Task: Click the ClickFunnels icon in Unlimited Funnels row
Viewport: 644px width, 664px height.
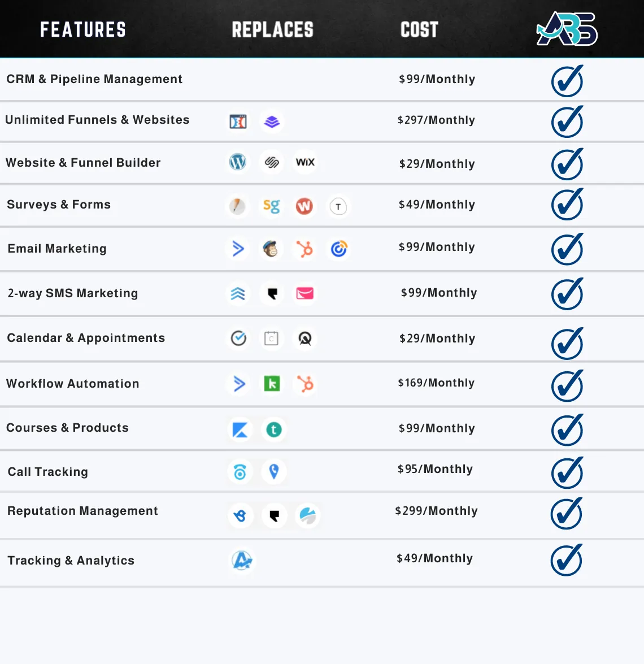Action: click(x=238, y=121)
